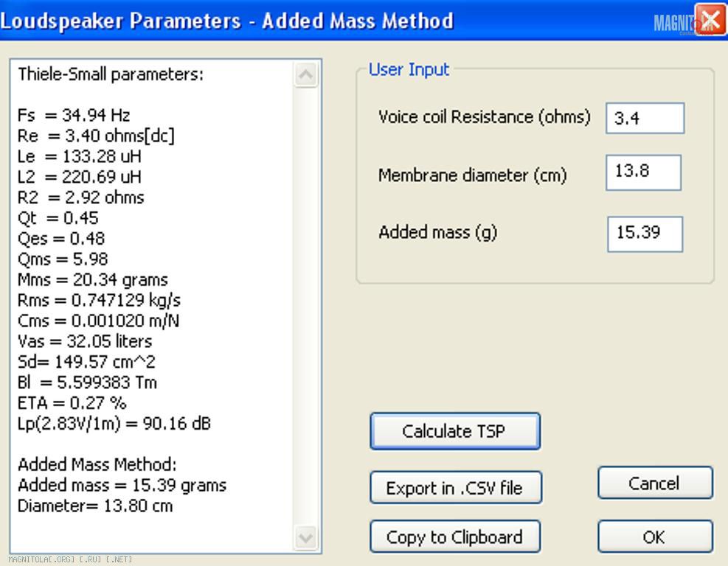The height and width of the screenshot is (566, 728).
Task: Focus the Voice coil Resistance input field
Action: tap(645, 118)
